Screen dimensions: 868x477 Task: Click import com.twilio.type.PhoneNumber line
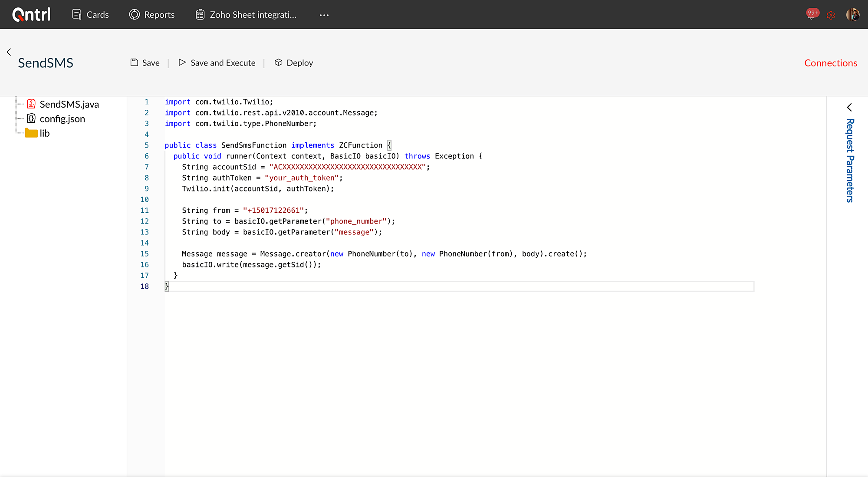point(240,124)
